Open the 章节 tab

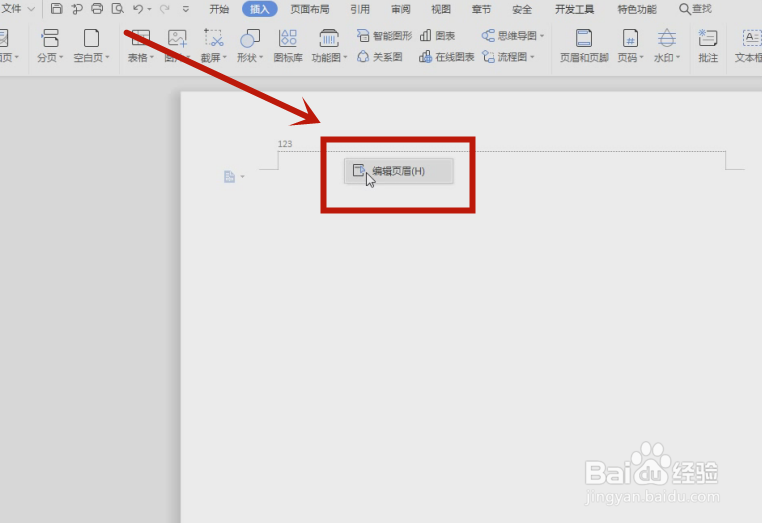click(x=481, y=9)
